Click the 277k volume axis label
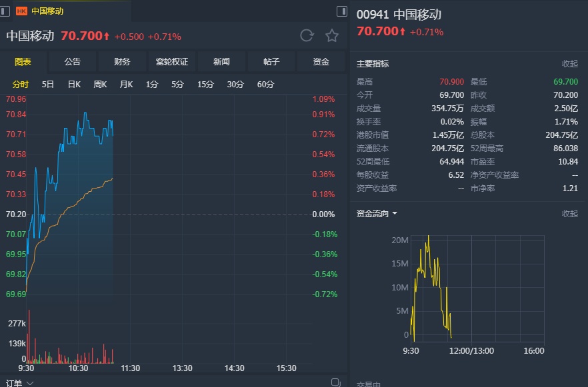This screenshot has height=387, width=588. (17, 324)
